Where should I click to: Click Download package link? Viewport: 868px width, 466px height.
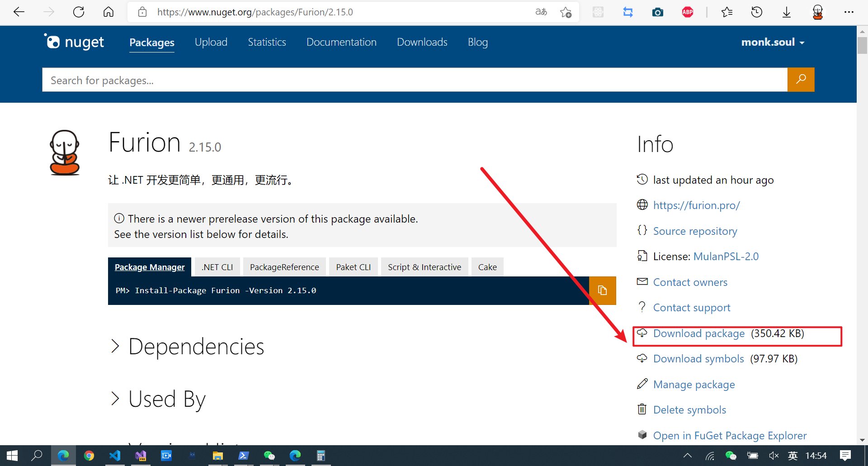point(699,333)
